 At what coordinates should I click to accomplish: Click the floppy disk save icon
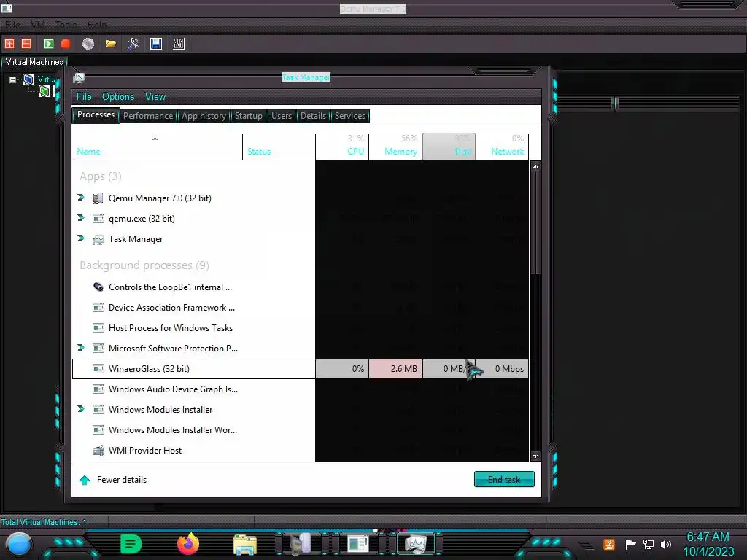point(156,44)
